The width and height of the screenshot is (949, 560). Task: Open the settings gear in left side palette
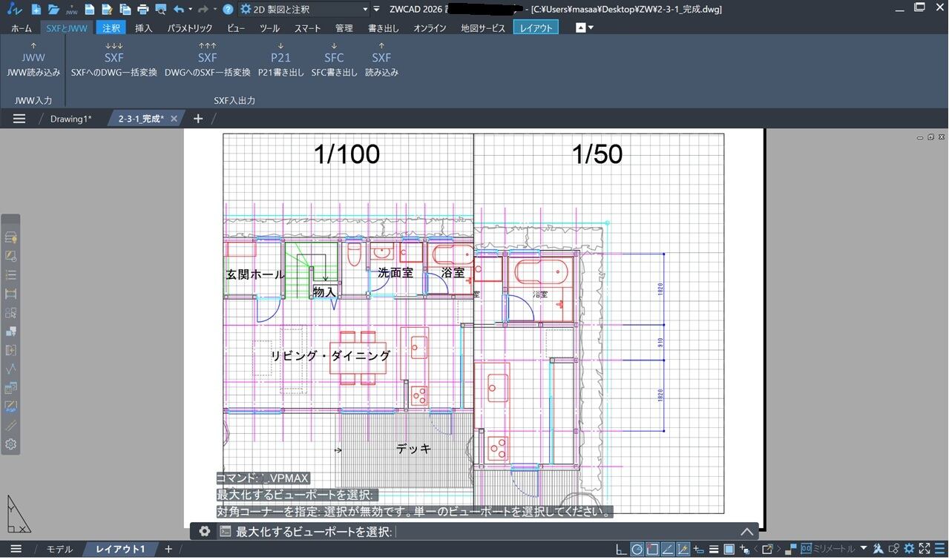(x=11, y=444)
